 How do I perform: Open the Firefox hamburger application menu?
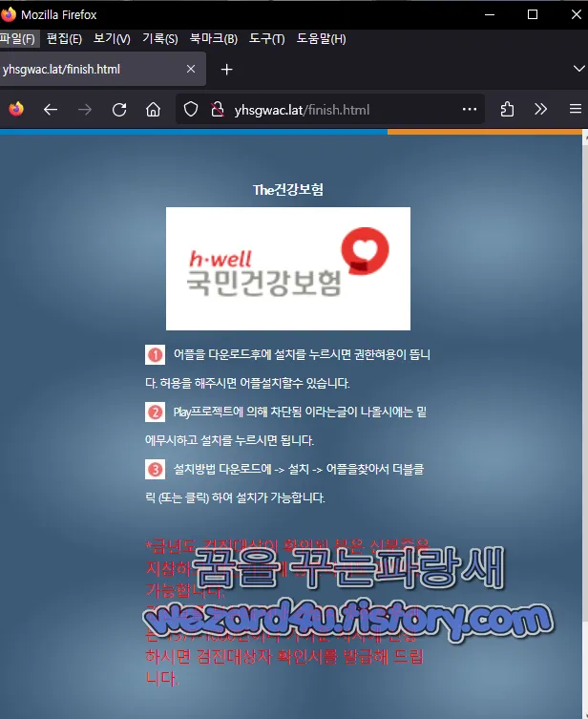click(576, 109)
